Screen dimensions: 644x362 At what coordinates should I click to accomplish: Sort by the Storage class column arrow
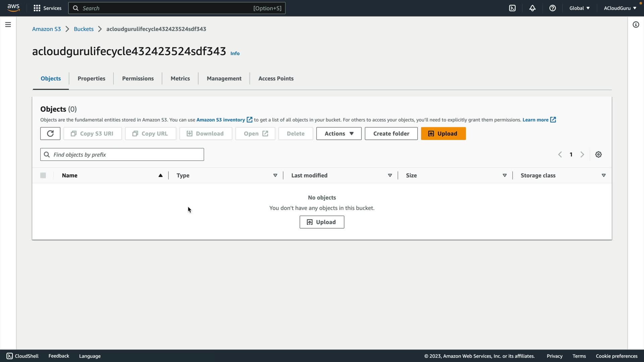click(603, 175)
